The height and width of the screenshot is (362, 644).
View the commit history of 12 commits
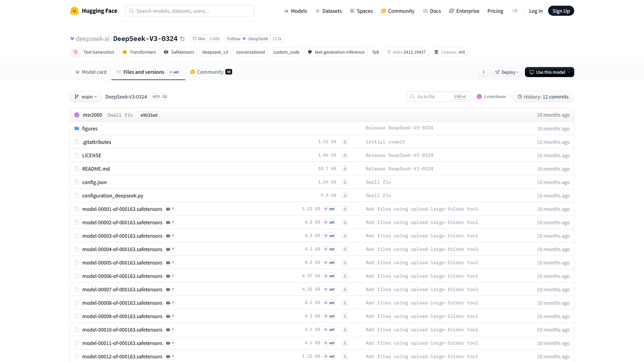(543, 97)
